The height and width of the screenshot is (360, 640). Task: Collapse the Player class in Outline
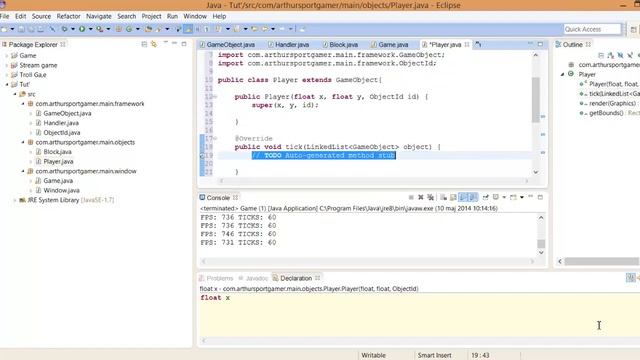562,74
